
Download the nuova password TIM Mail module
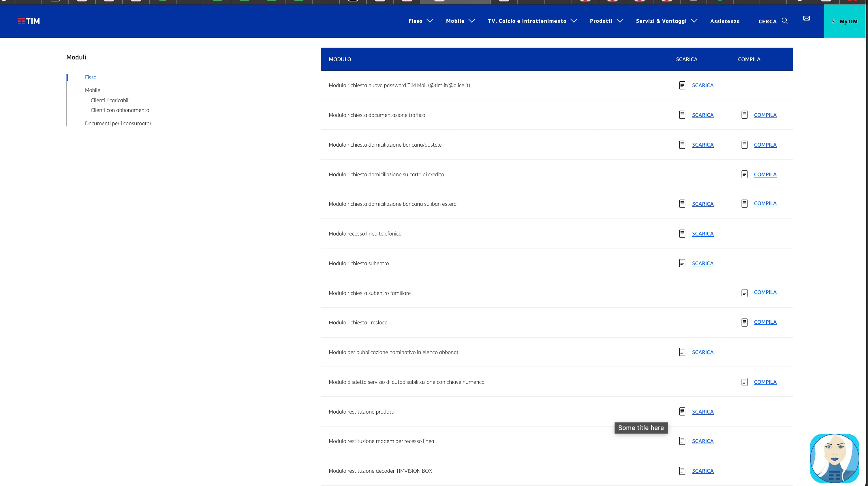coord(702,85)
